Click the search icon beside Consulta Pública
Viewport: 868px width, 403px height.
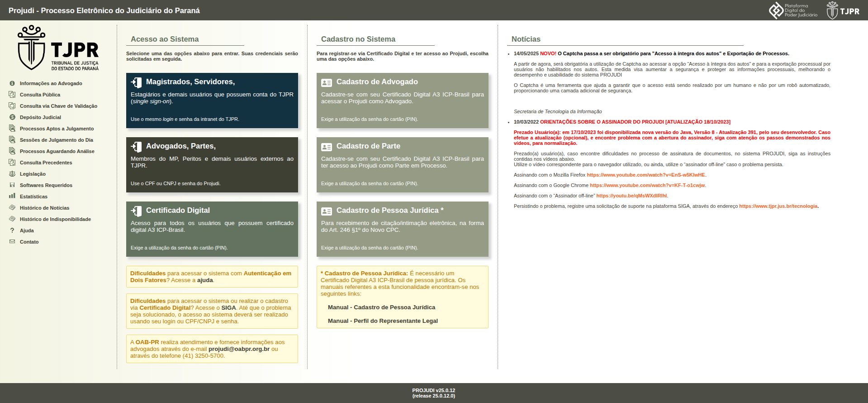click(x=12, y=95)
